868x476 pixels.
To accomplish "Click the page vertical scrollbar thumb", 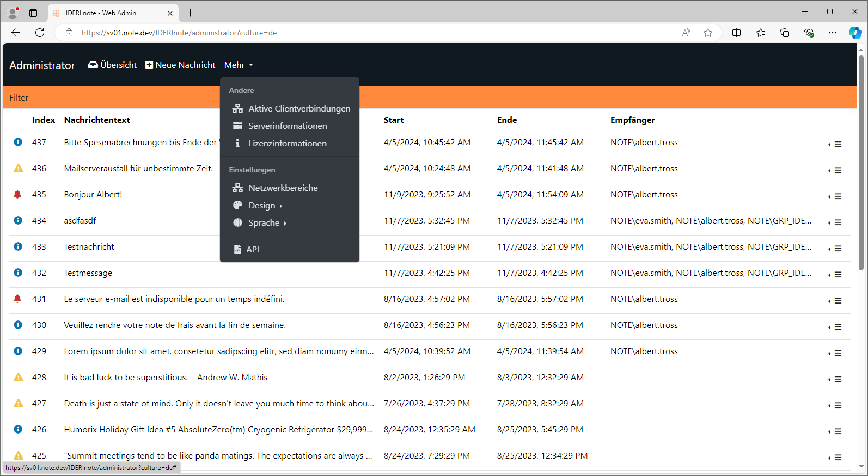I will pyautogui.click(x=861, y=162).
